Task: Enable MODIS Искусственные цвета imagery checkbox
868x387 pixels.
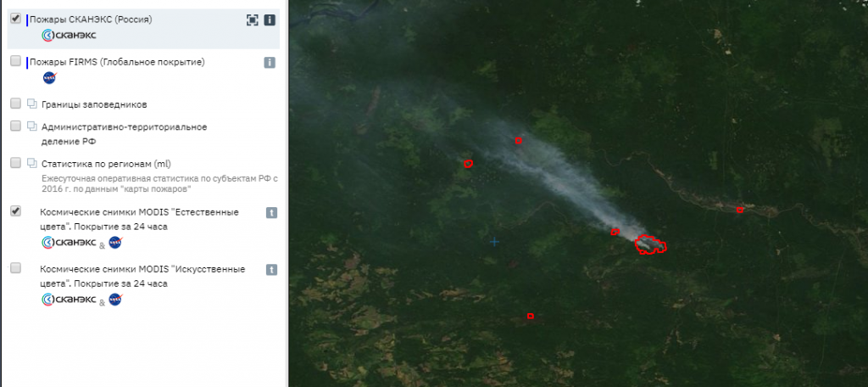Action: [x=15, y=268]
